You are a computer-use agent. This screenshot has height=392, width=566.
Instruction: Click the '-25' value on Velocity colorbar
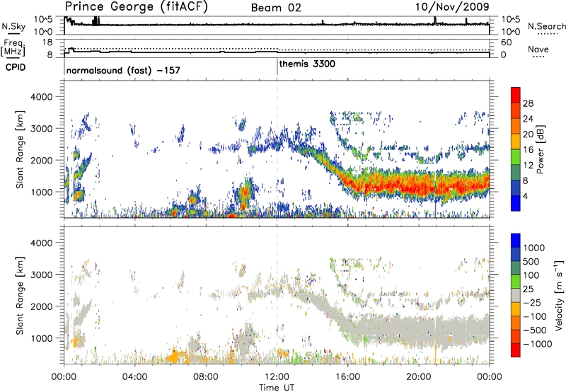point(532,303)
